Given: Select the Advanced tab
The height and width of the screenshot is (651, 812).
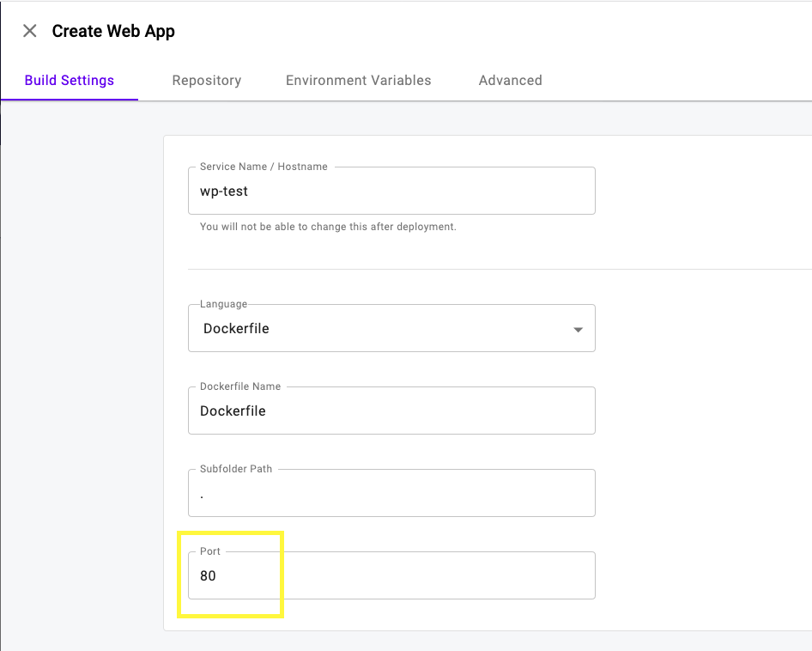Looking at the screenshot, I should pyautogui.click(x=510, y=81).
